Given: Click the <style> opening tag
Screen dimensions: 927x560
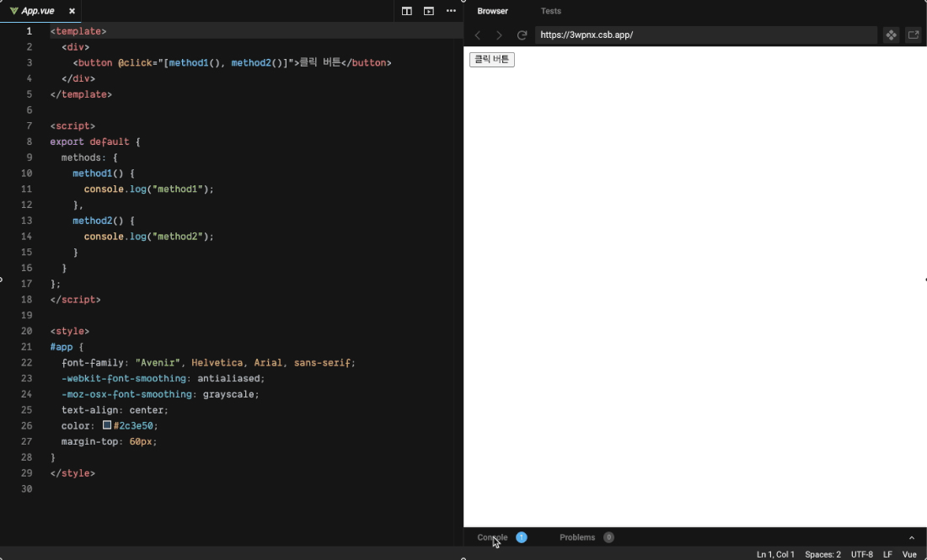Looking at the screenshot, I should click(70, 332).
